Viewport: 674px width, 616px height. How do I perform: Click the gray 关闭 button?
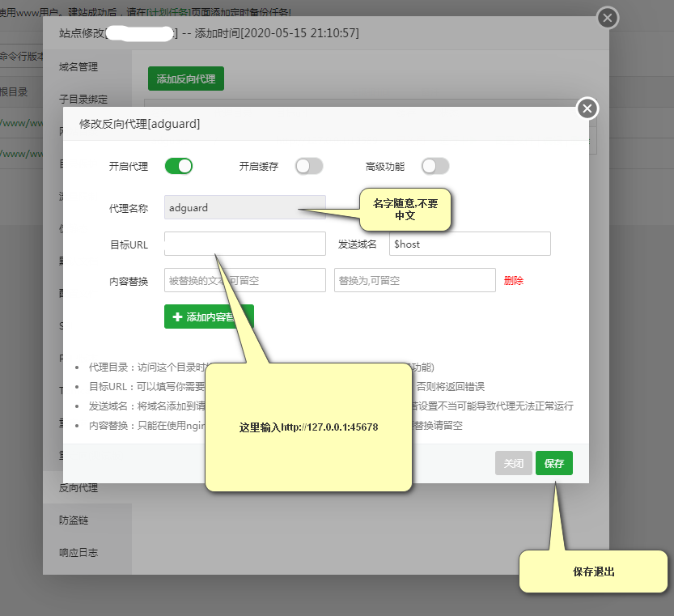click(514, 464)
